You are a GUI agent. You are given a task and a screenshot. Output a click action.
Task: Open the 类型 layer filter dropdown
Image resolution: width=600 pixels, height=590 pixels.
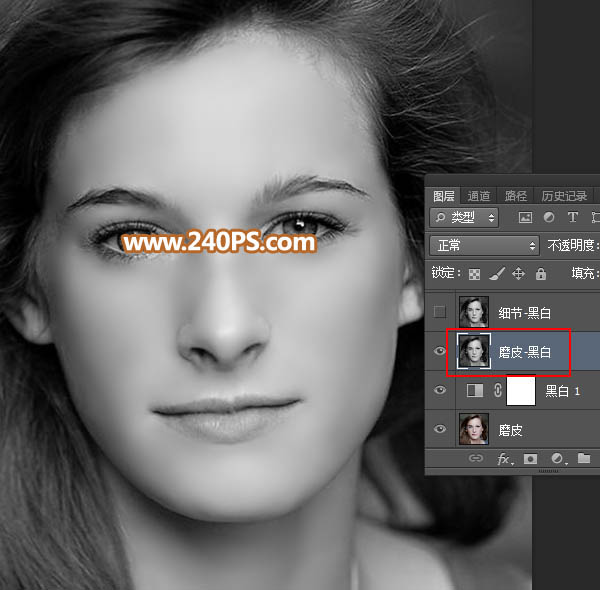click(x=464, y=218)
